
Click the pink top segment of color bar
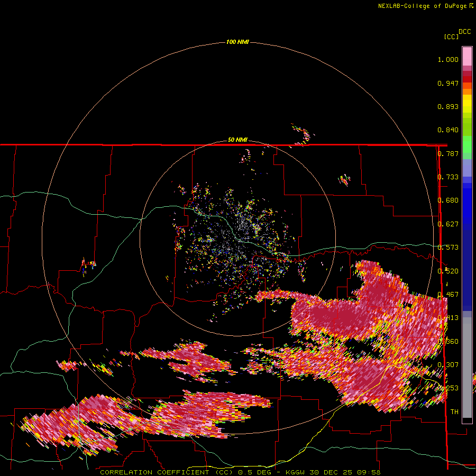tap(467, 56)
